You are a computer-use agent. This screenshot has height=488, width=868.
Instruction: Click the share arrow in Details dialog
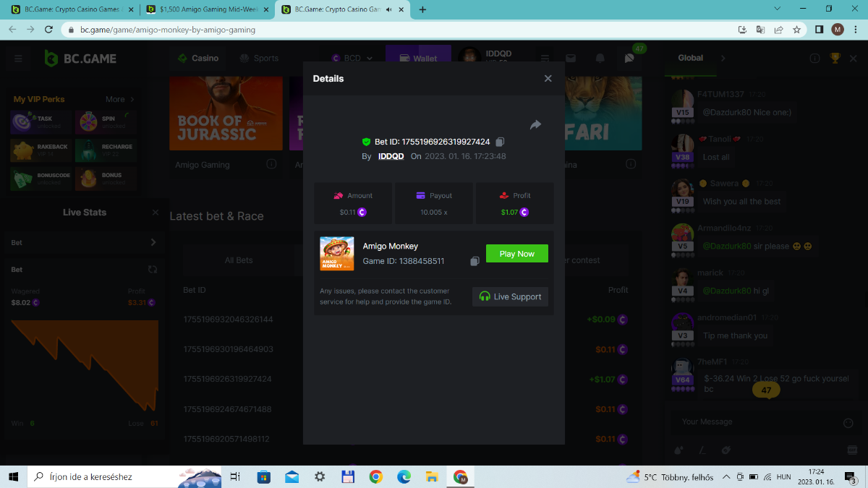(535, 125)
